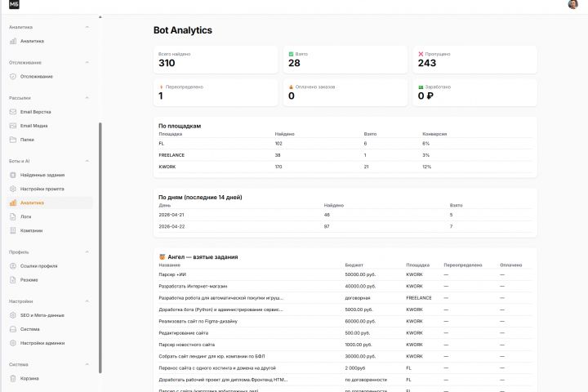
Task: Click the Email Верстка envelope icon
Action: [13, 112]
